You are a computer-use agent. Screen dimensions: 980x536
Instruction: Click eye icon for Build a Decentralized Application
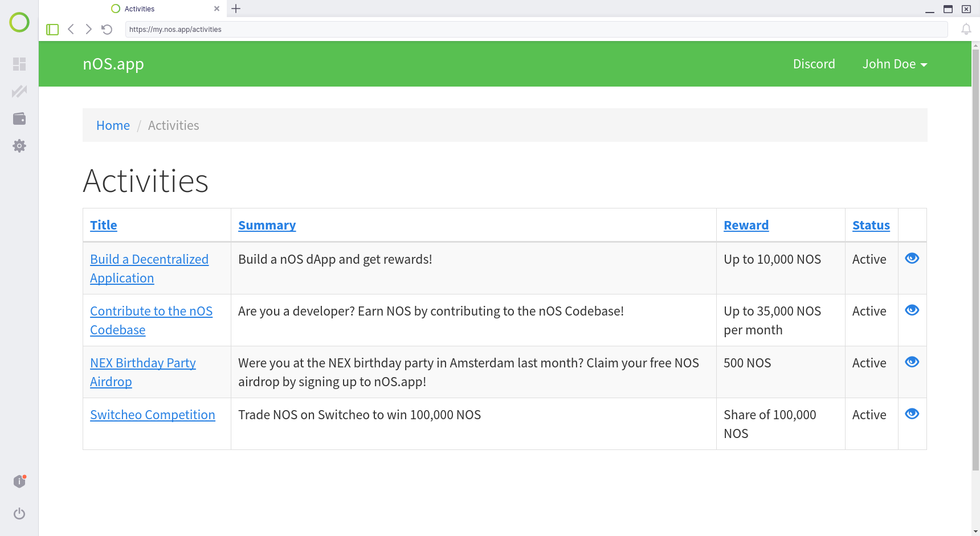[912, 258]
